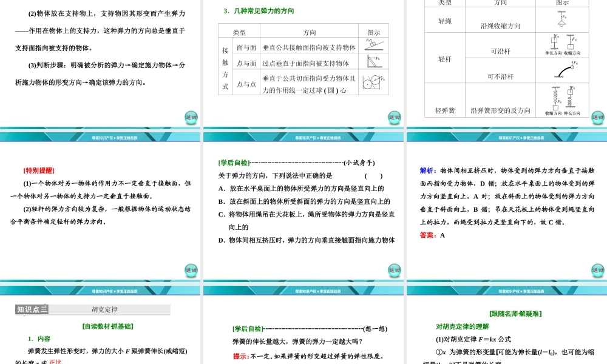This screenshot has width=607, height=364.
Task: Click the 点与点 circles diagram
Action: (x=373, y=82)
